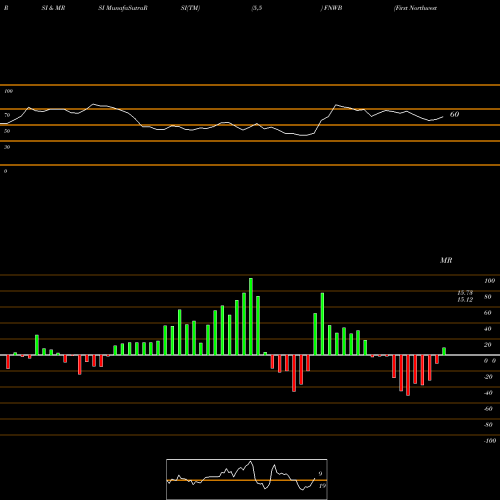Click the "MR" chart title
The image size is (500, 500).
pos(446,260)
